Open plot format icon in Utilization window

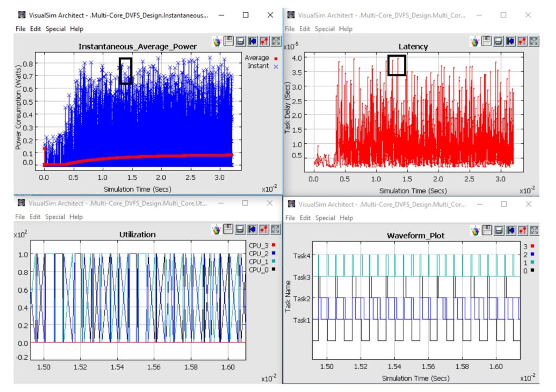[x=264, y=229]
